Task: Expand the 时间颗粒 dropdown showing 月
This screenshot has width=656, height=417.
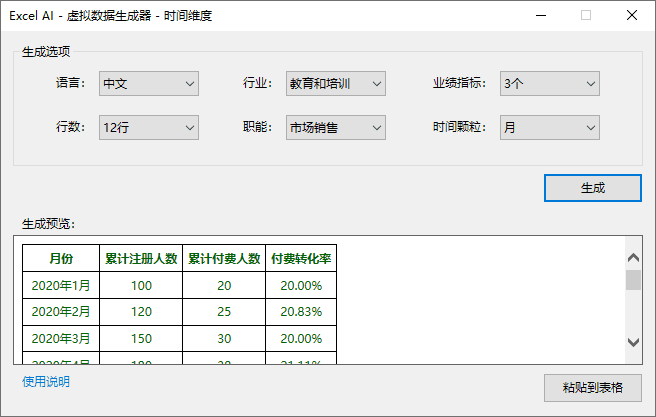Action: tap(549, 128)
